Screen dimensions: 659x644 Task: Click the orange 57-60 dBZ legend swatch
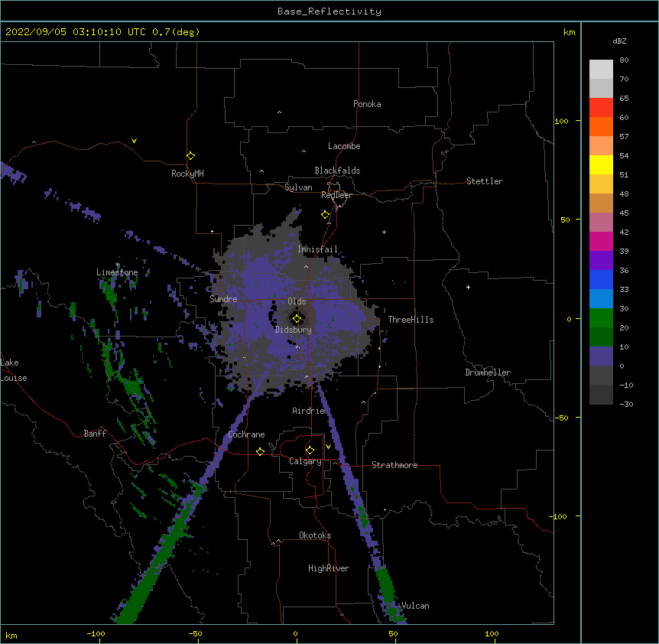tap(601, 126)
